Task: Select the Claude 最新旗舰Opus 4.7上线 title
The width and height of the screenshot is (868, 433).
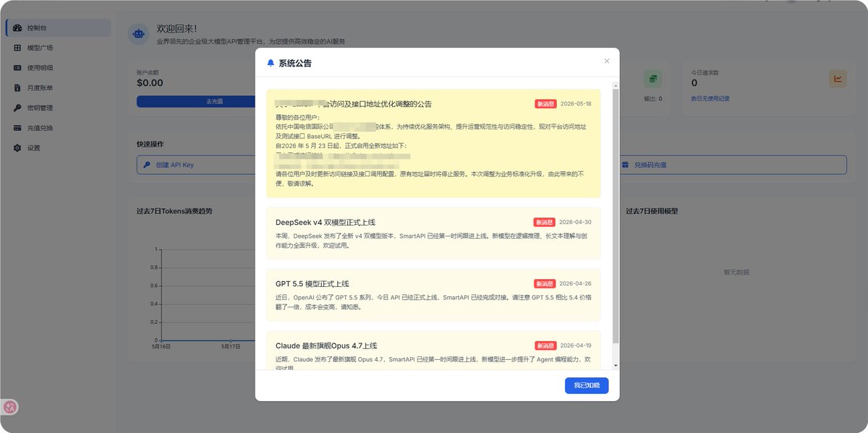Action: pyautogui.click(x=326, y=346)
